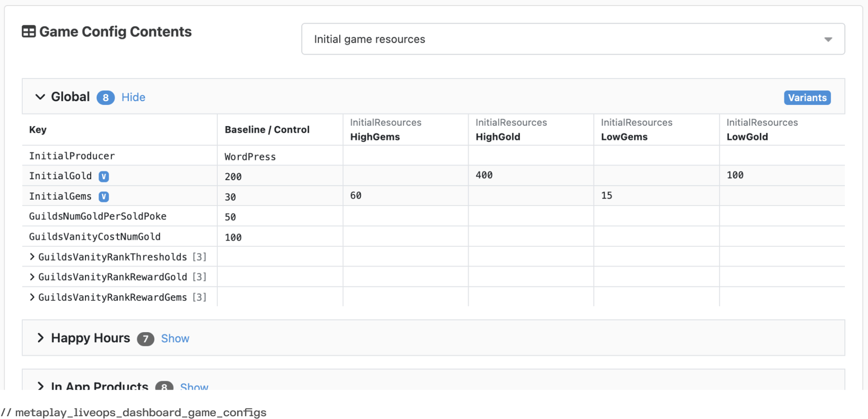The height and width of the screenshot is (419, 868).
Task: Show the In App Products contents
Action: (x=194, y=387)
